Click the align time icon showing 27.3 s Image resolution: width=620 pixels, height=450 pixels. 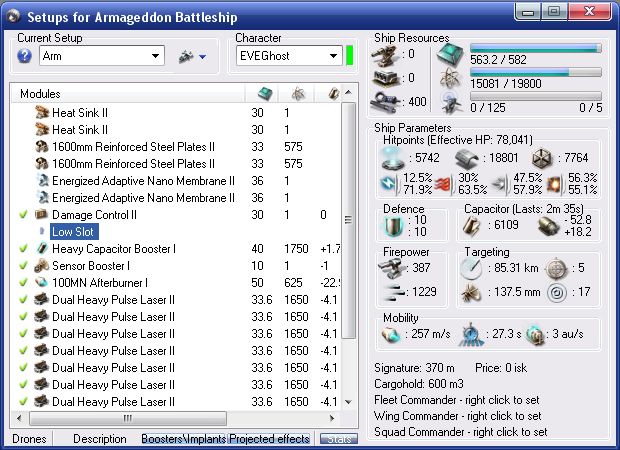(471, 335)
